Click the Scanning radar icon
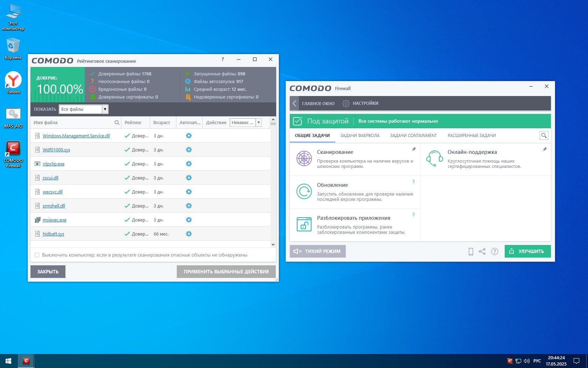 click(304, 158)
